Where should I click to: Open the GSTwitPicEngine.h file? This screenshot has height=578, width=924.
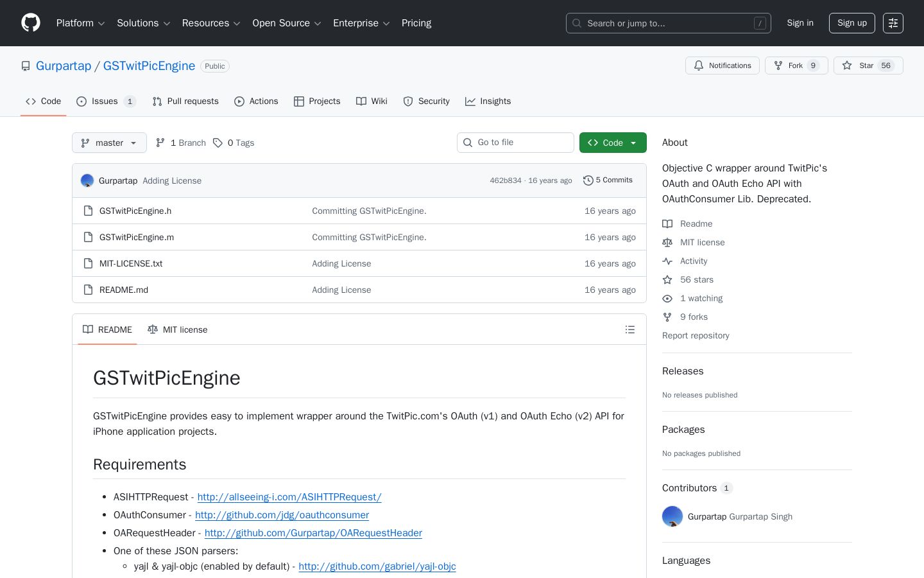pos(135,211)
